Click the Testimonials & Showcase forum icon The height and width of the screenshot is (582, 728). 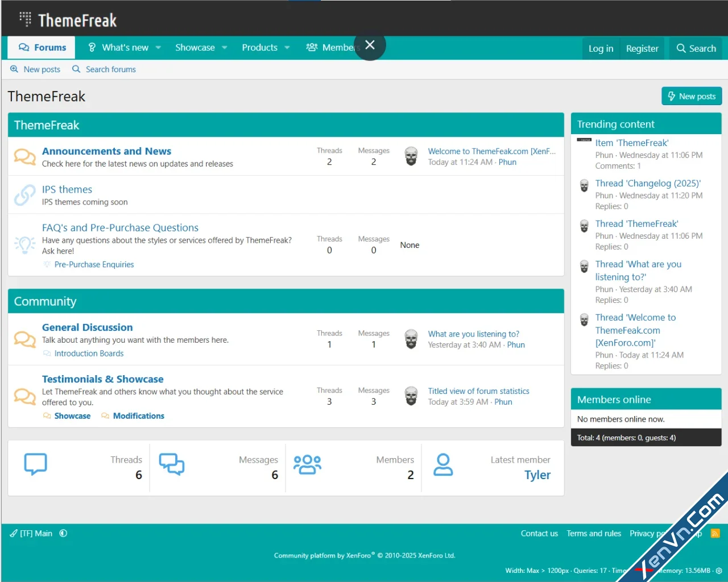[24, 396]
